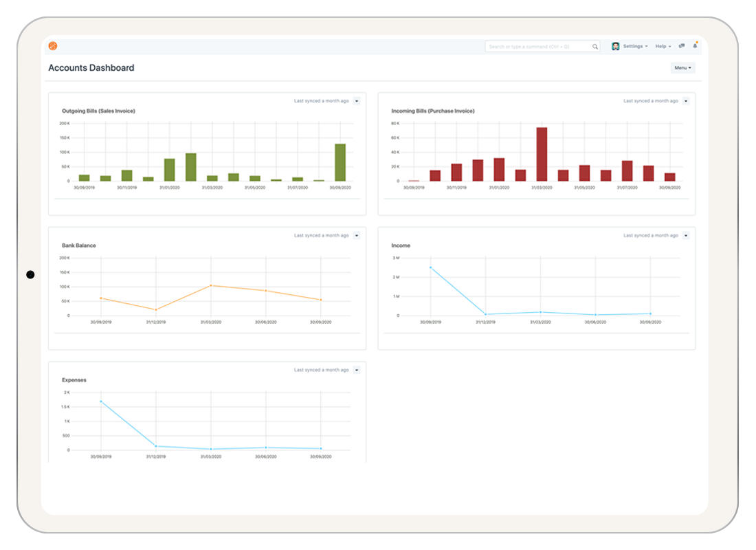This screenshot has width=756, height=550.
Task: Click the Outgoing Bills (Sales Invoice) title
Action: tap(98, 111)
